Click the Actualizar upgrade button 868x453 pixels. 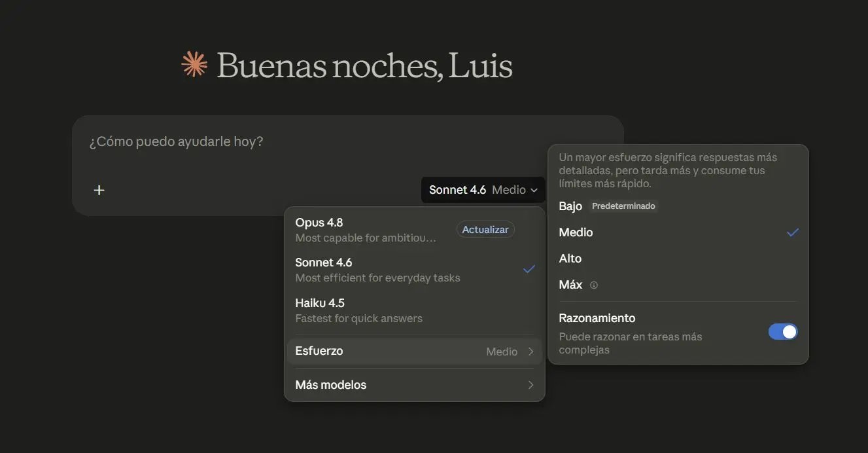485,229
